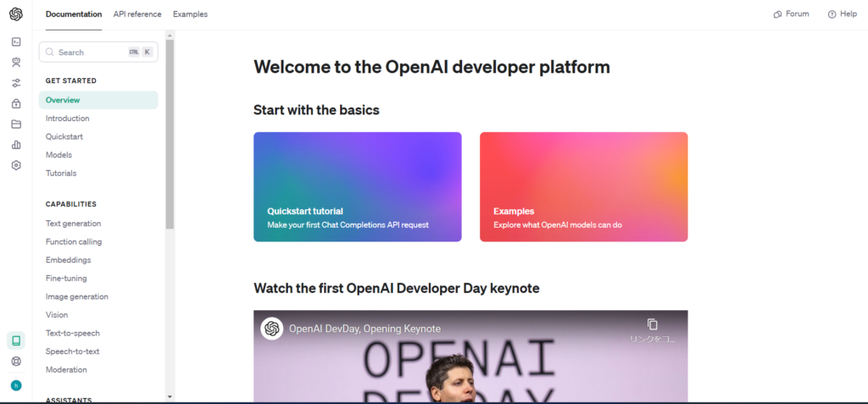Image resolution: width=868 pixels, height=404 pixels.
Task: Open the Text generation page
Action: pos(73,224)
